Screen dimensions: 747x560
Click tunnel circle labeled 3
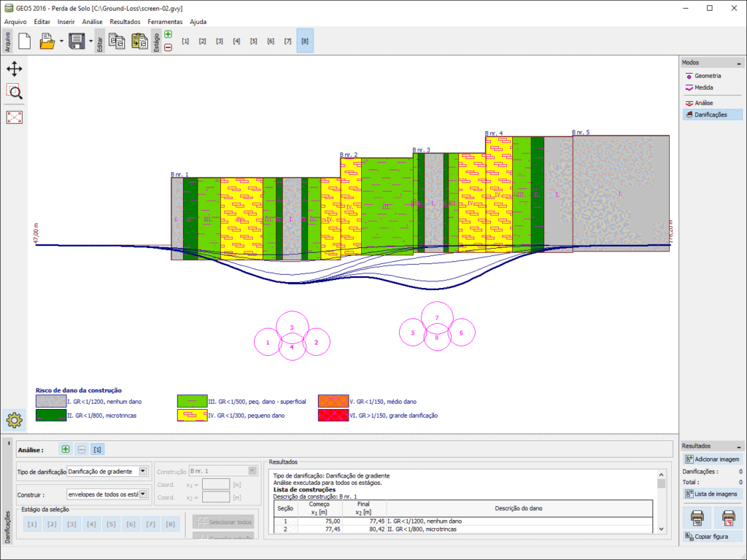click(x=292, y=327)
